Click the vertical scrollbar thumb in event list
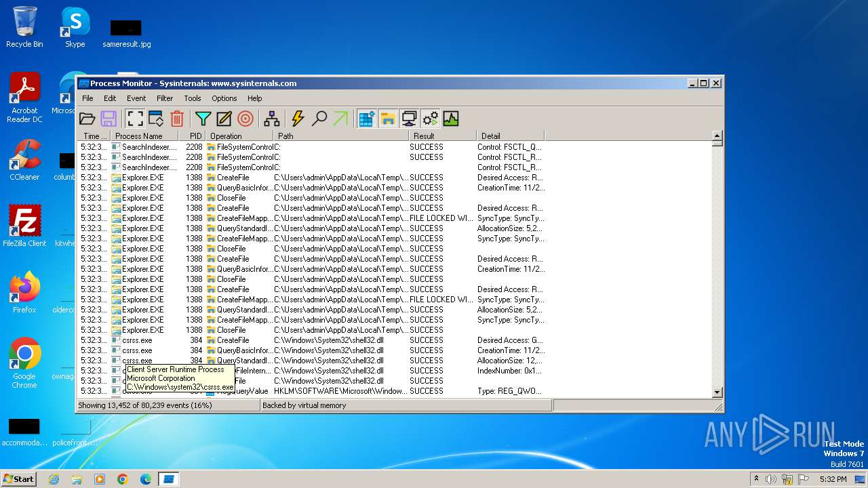Screen dimensions: 868x488 click(717, 143)
